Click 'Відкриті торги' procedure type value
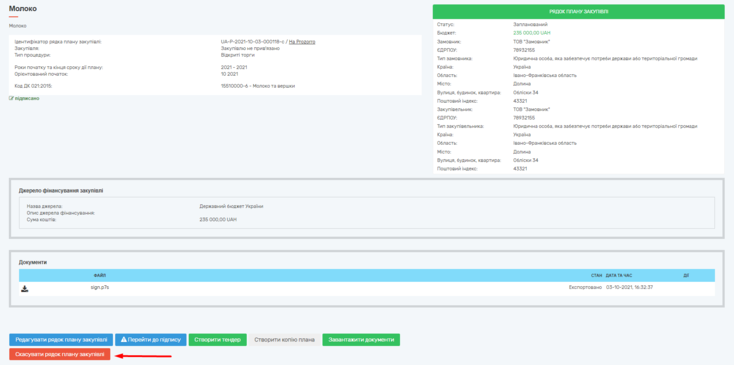The image size is (734, 365). (238, 55)
